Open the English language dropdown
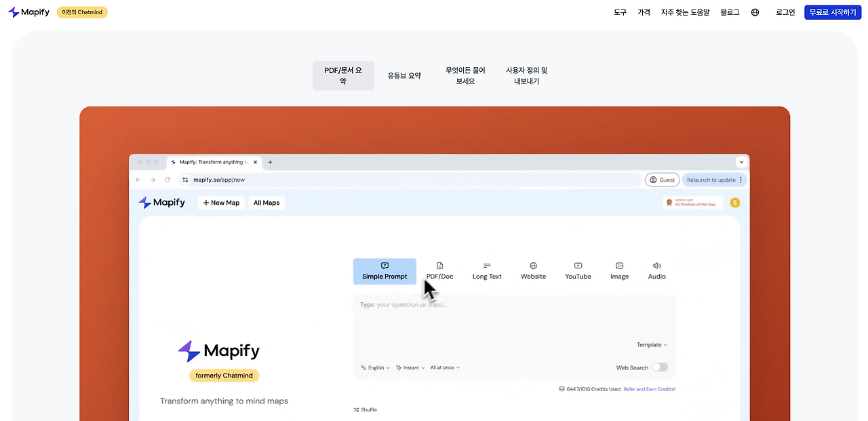868x421 pixels. tap(376, 367)
